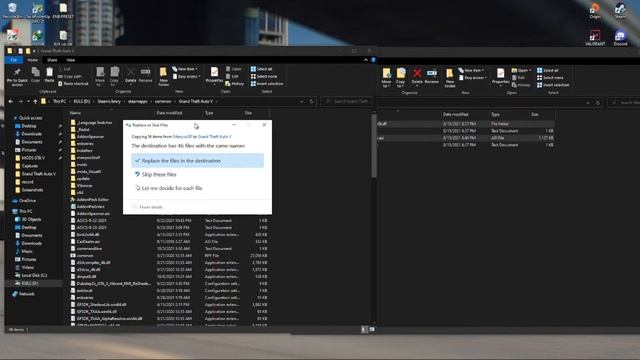Open Easy access dropdown in left window
The image size is (640, 360).
[187, 76]
